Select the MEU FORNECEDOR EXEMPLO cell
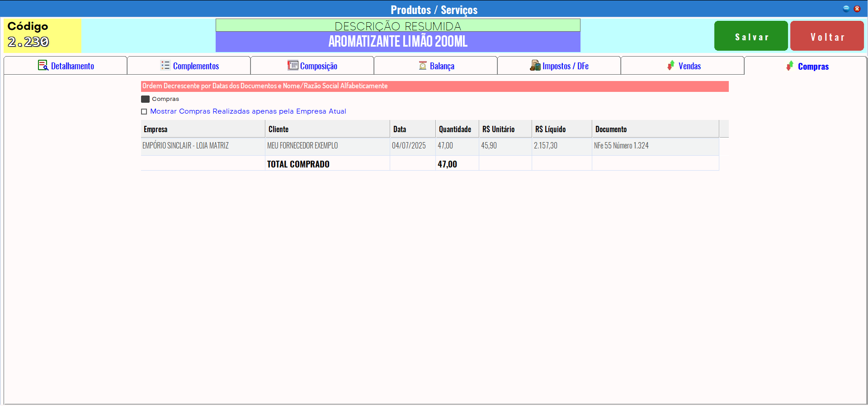 328,146
